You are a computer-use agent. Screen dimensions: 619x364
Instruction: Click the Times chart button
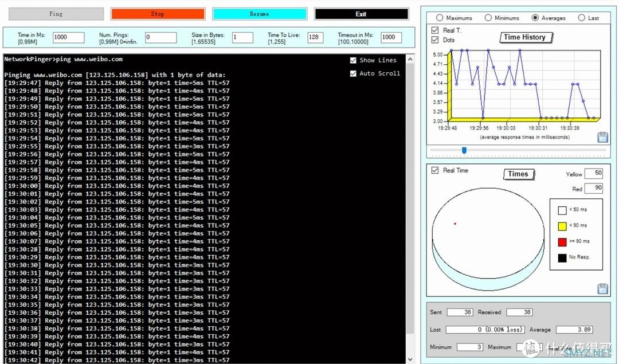(x=518, y=174)
